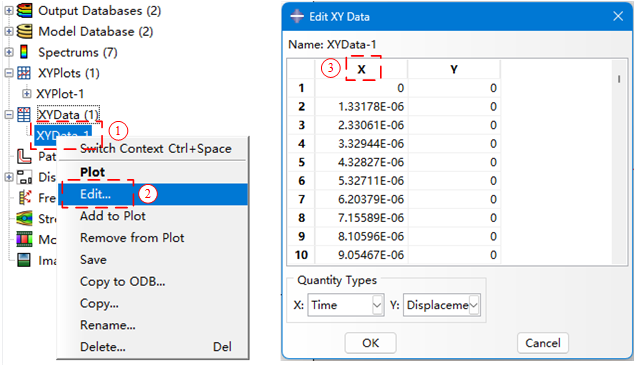Click X cell with value 4.32827E-06
The height and width of the screenshot is (366, 637).
pyautogui.click(x=361, y=162)
